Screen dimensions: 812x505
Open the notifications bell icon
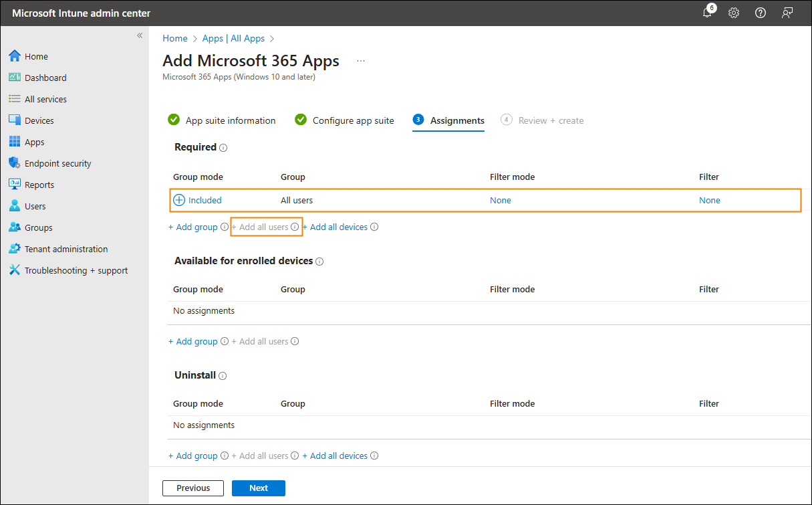(707, 13)
